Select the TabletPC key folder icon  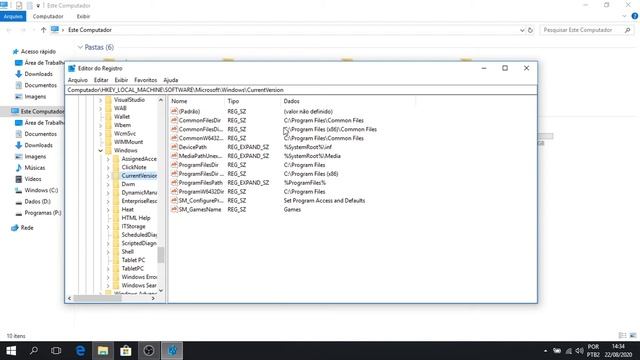click(x=116, y=269)
